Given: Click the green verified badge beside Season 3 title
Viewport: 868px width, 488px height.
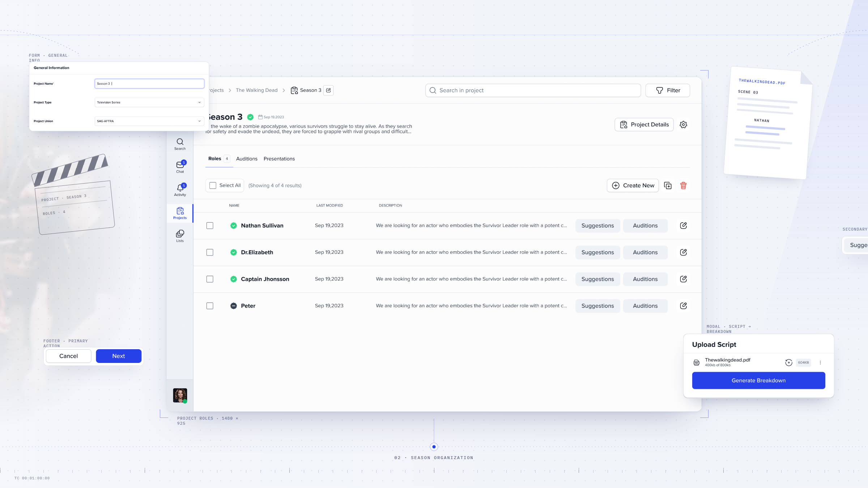Looking at the screenshot, I should click(x=250, y=117).
